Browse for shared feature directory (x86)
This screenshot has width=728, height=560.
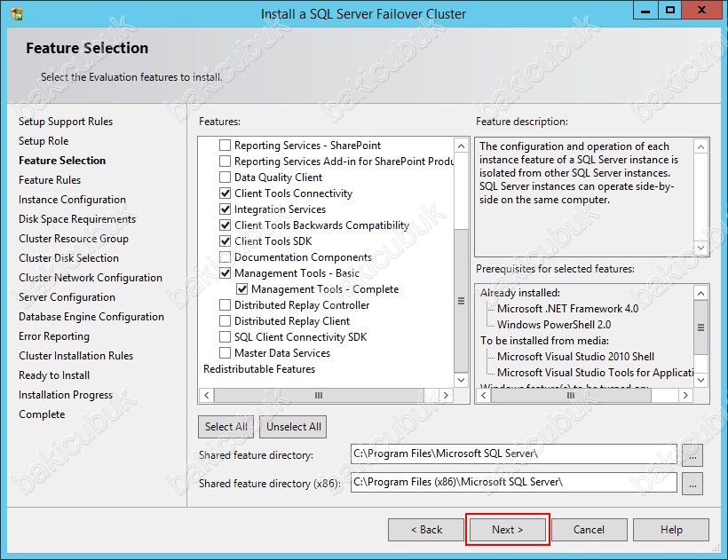[x=692, y=484]
